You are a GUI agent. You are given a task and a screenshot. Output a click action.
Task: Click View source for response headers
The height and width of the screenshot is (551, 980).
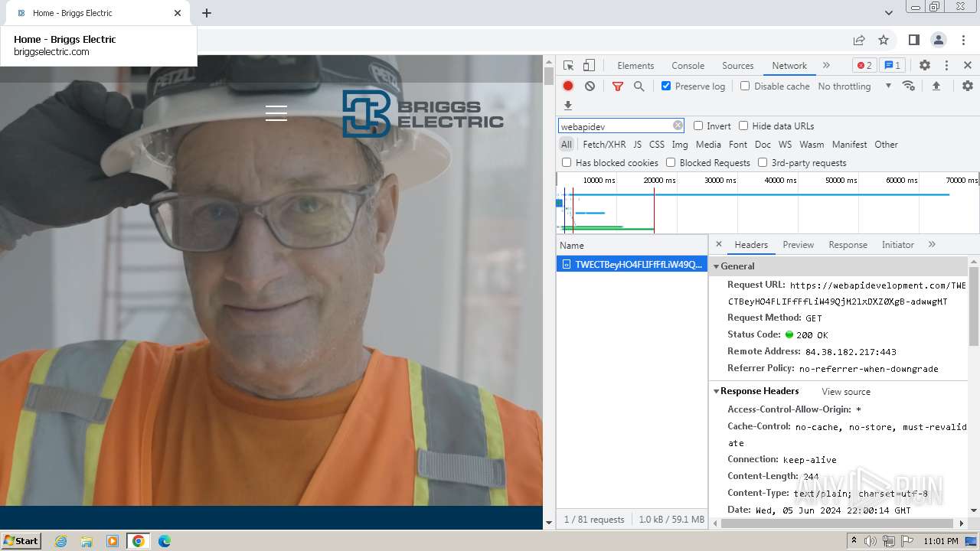tap(845, 392)
